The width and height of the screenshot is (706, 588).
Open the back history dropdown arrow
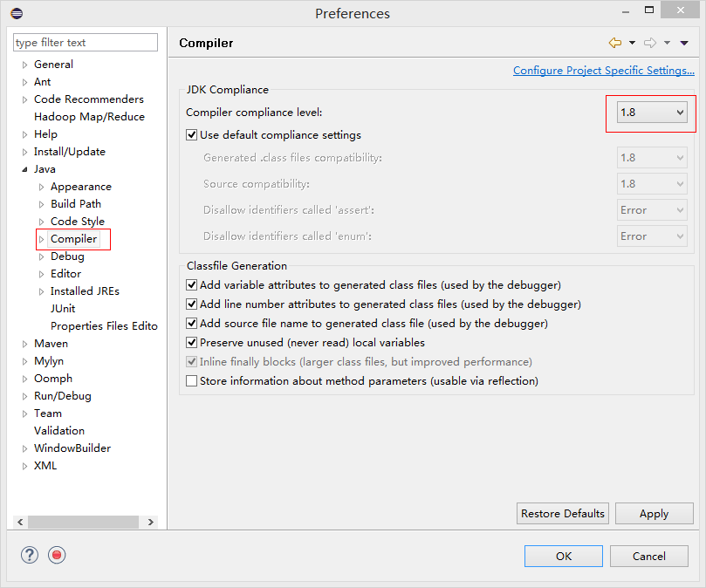632,43
